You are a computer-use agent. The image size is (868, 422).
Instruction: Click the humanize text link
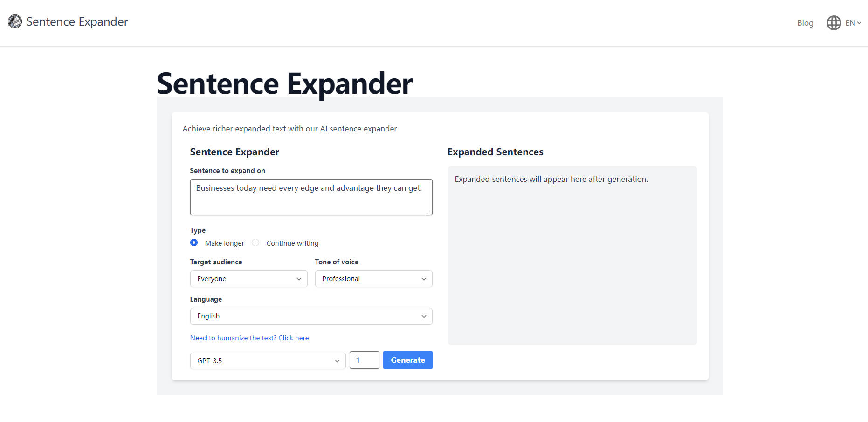click(x=249, y=338)
